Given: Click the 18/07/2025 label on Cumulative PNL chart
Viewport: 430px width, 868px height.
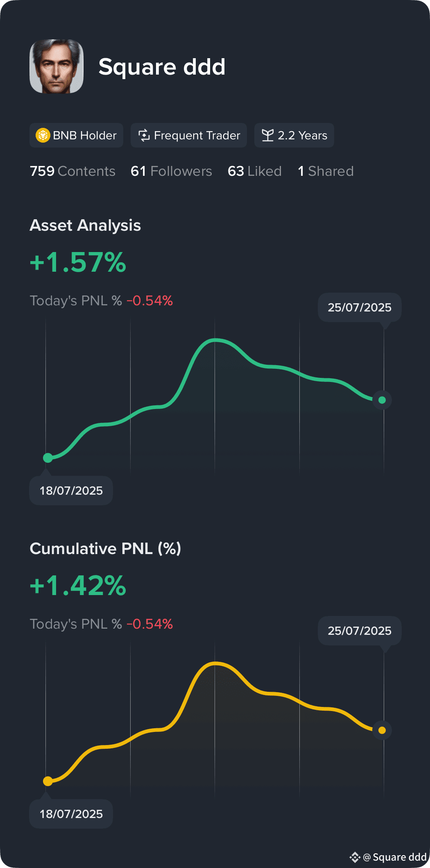Looking at the screenshot, I should pos(71,814).
